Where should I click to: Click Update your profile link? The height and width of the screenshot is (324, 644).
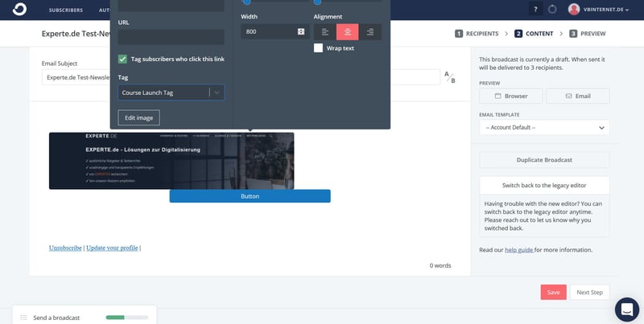pos(112,248)
